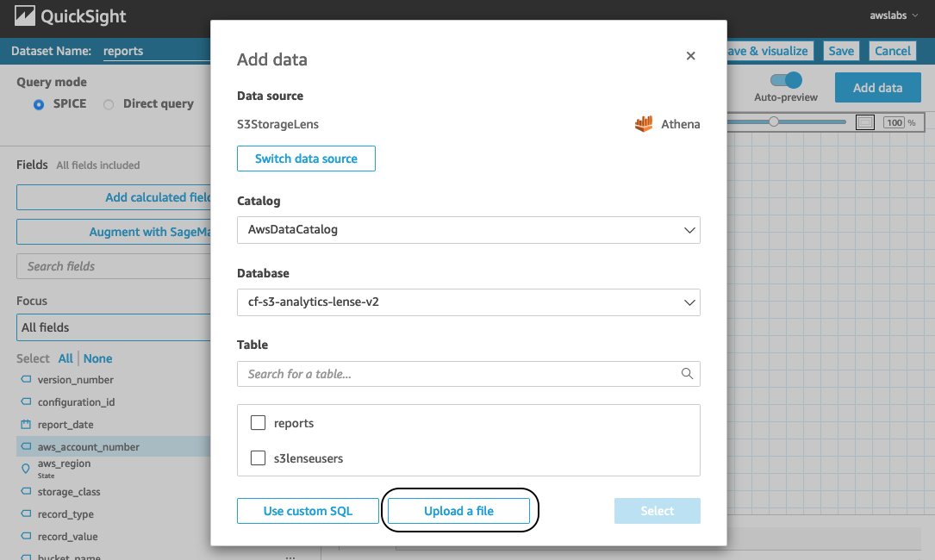Click the blue Add data button
This screenshot has width=935, height=560.
[878, 88]
